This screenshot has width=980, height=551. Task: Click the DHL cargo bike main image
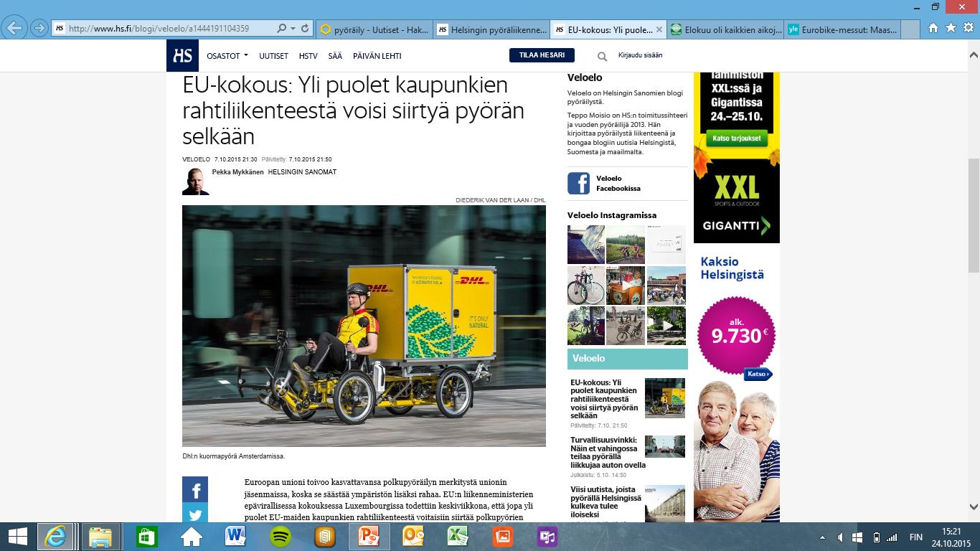[364, 326]
